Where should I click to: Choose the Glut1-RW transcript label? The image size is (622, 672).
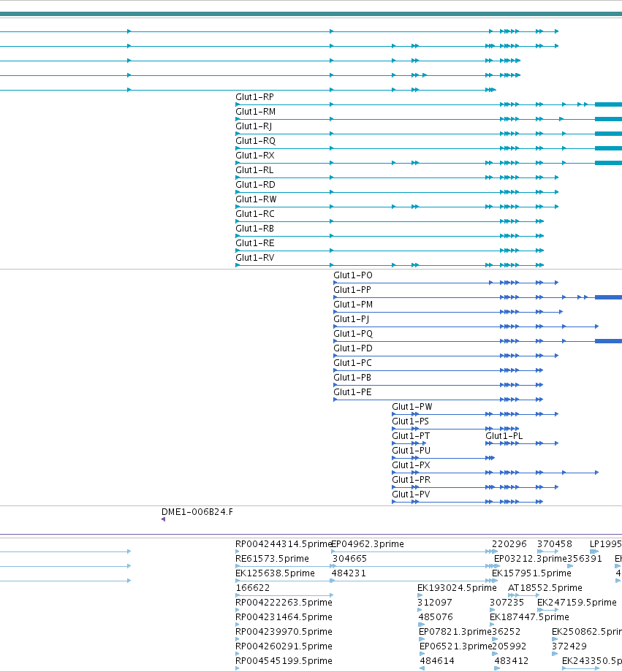pyautogui.click(x=256, y=199)
